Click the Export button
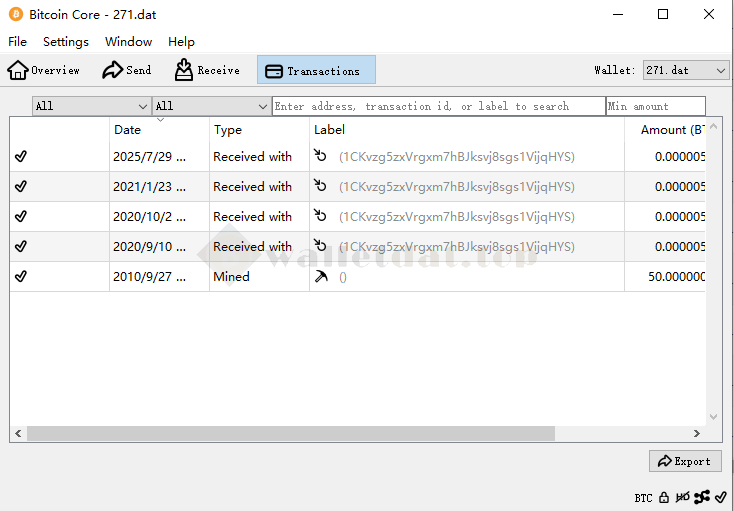734x511 pixels. pos(685,461)
